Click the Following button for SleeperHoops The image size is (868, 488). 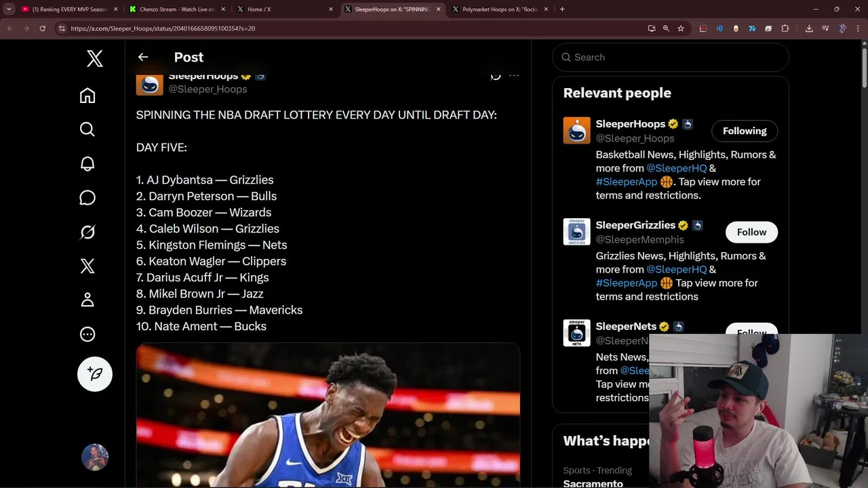tap(745, 131)
